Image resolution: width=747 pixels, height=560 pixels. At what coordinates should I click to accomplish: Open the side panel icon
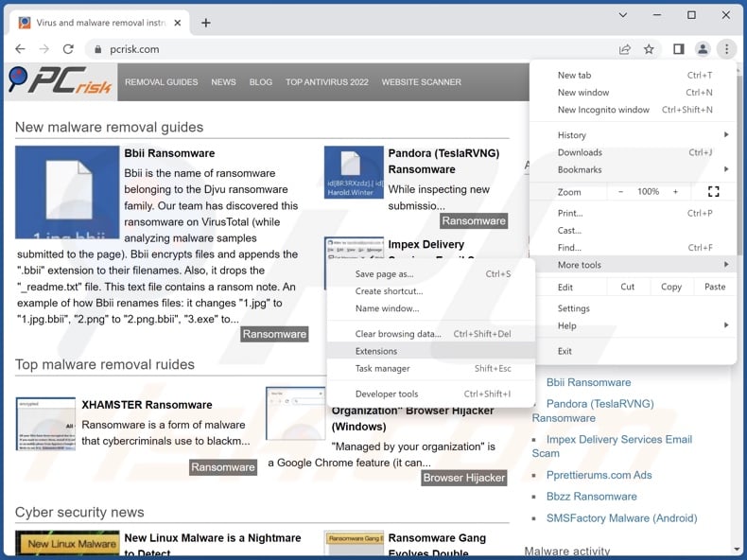click(x=678, y=49)
